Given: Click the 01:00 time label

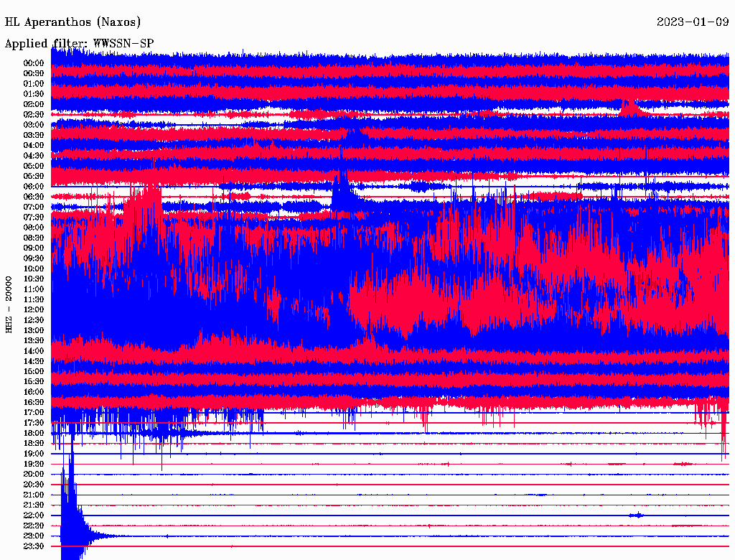Looking at the screenshot, I should (x=34, y=83).
